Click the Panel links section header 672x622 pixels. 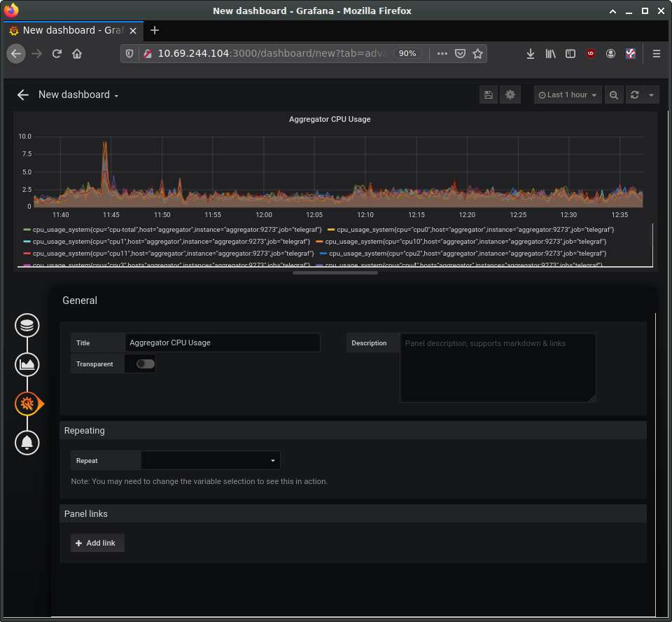point(353,513)
